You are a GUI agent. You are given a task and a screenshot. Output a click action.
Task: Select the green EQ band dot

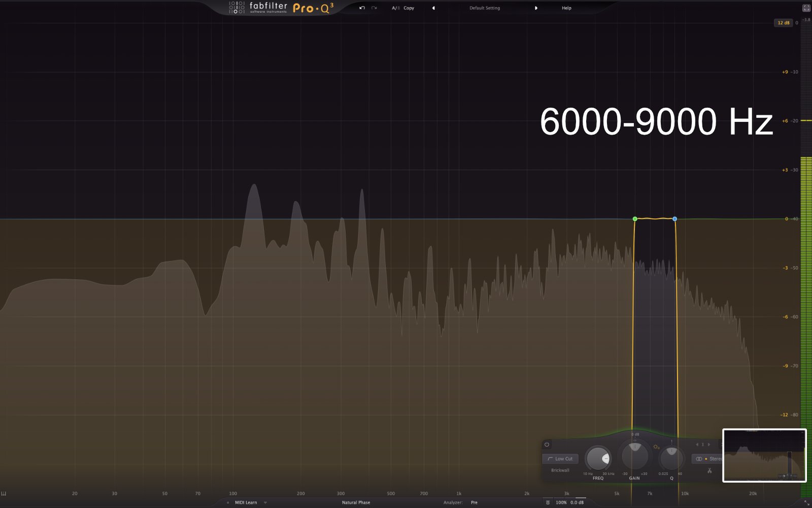click(635, 219)
